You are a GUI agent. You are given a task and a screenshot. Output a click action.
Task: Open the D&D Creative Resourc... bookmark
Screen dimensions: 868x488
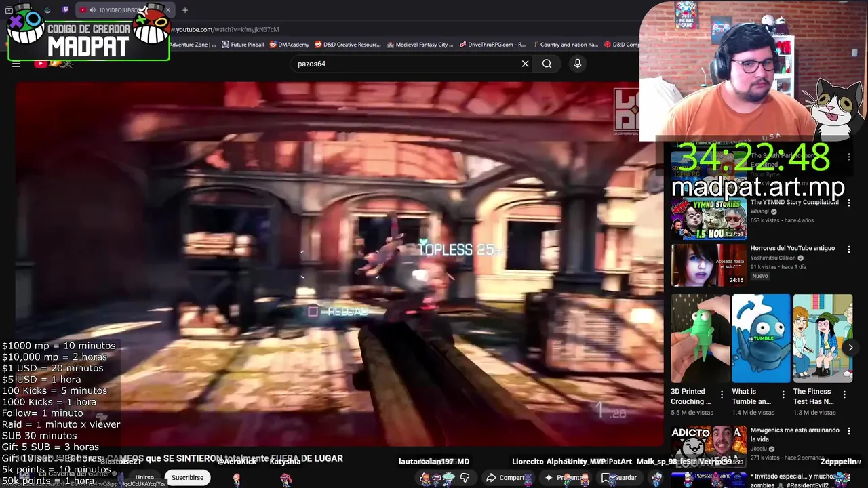[348, 45]
